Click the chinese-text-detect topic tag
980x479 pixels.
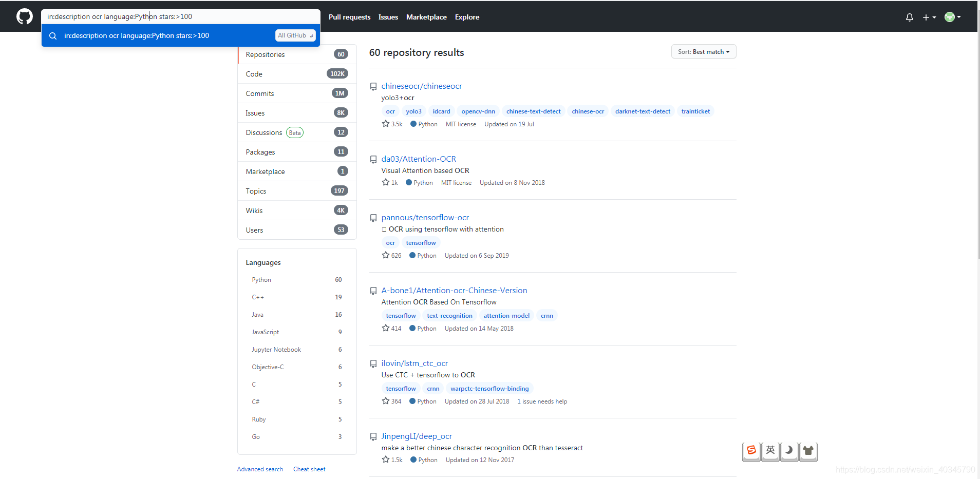534,111
